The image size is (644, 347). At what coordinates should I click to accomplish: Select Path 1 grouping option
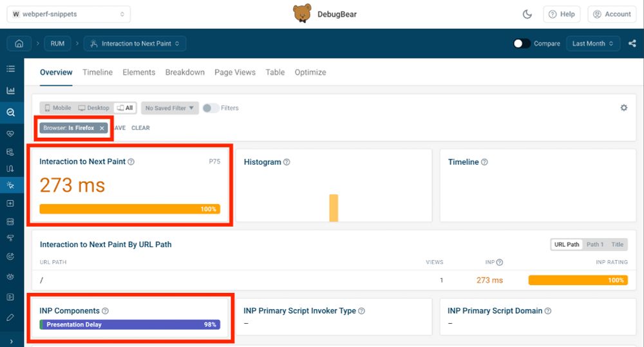594,245
